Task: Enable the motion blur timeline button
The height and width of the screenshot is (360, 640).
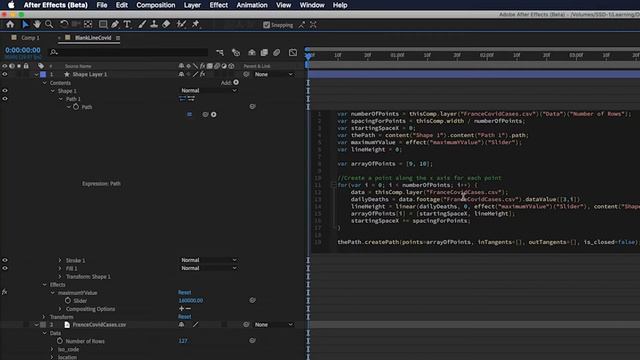Action: click(277, 52)
